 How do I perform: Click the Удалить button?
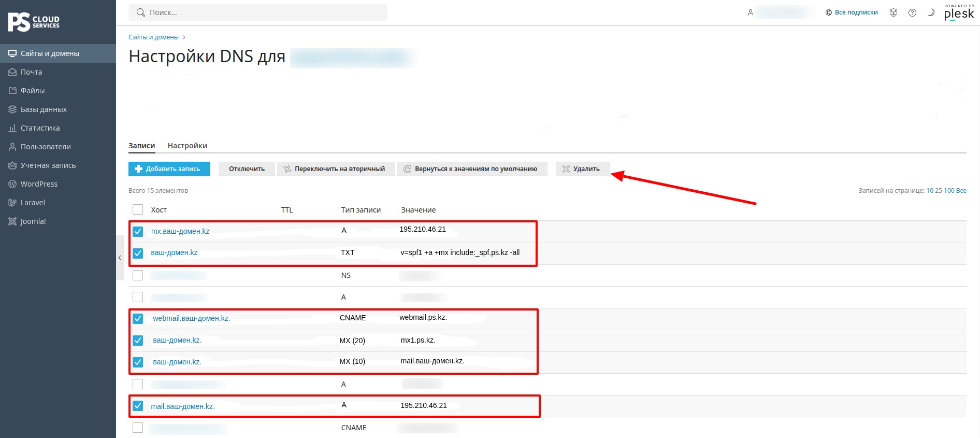(x=583, y=169)
